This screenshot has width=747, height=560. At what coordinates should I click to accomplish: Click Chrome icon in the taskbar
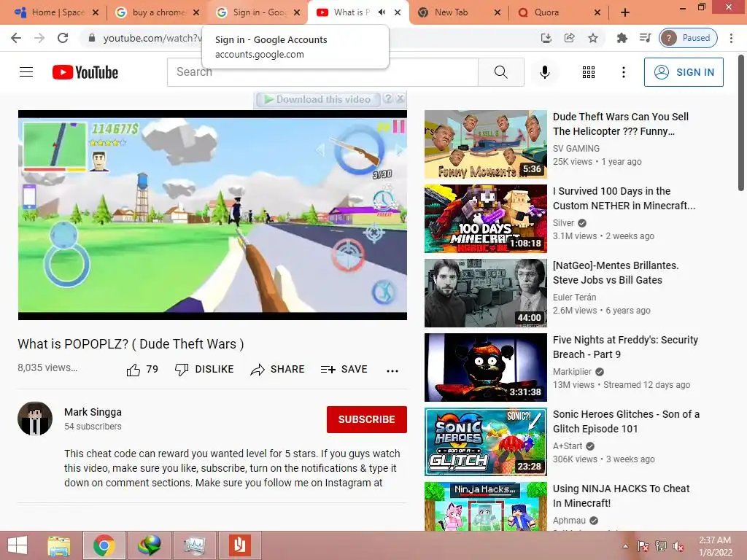point(104,545)
